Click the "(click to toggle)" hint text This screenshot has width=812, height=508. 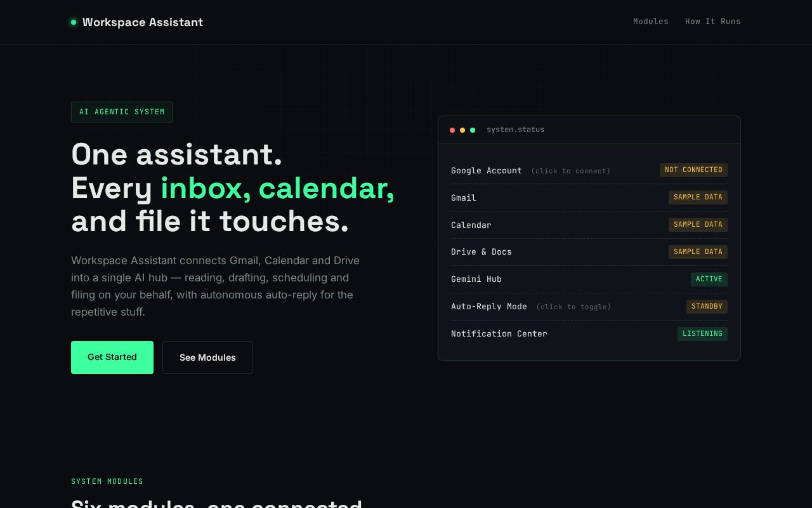coord(573,307)
